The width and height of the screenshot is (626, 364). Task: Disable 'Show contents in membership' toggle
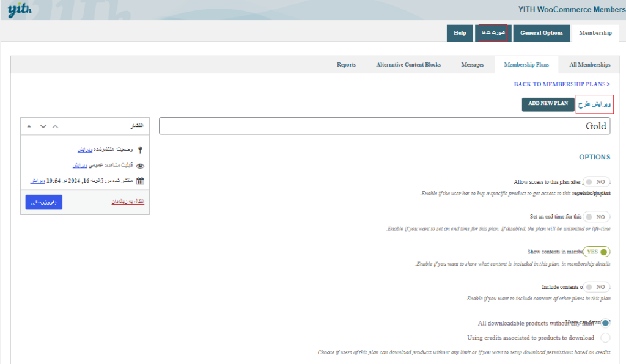point(596,252)
